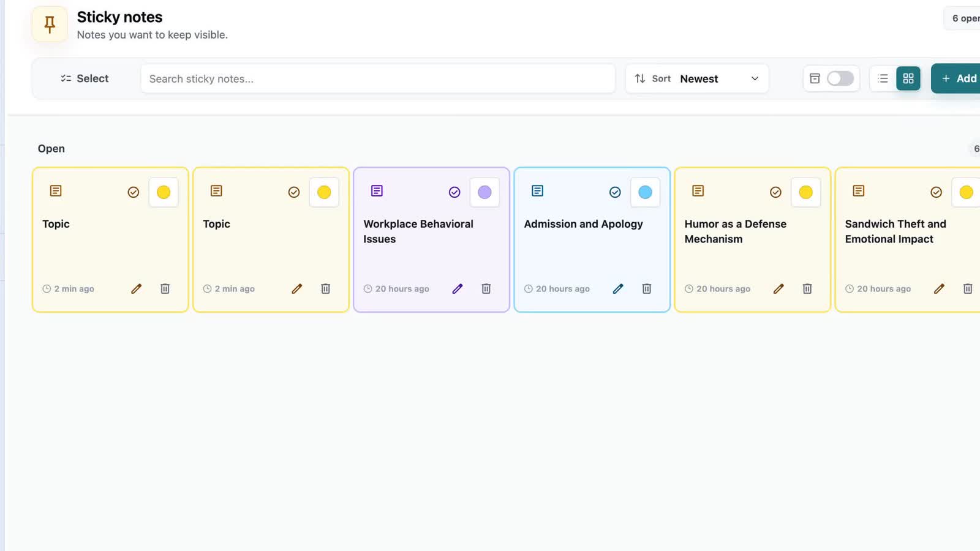This screenshot has width=980, height=551.
Task: Click the note icon on Admission and Apology
Action: (537, 191)
